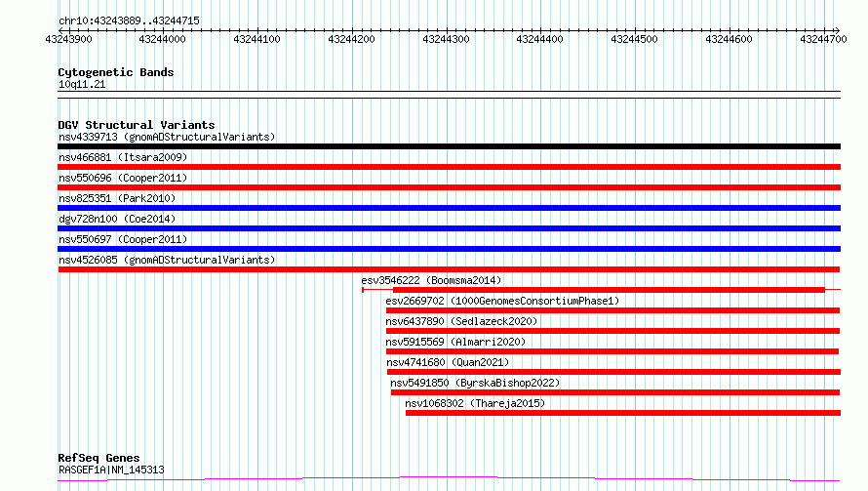Click the 10q11.21 band label
This screenshot has width=868, height=491.
[82, 84]
